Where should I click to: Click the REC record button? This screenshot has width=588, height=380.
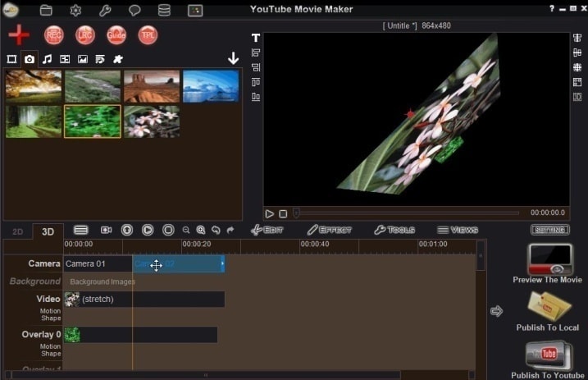[x=53, y=35]
